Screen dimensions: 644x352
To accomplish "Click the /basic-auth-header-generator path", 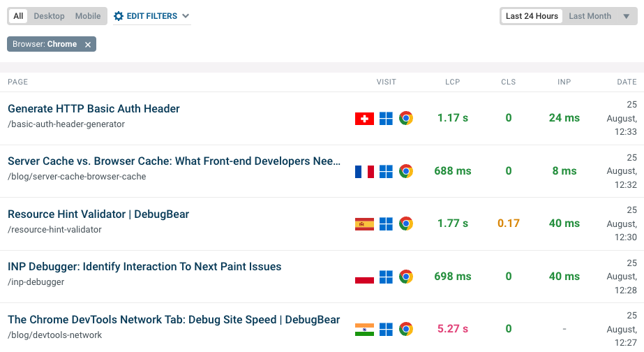I will [66, 124].
